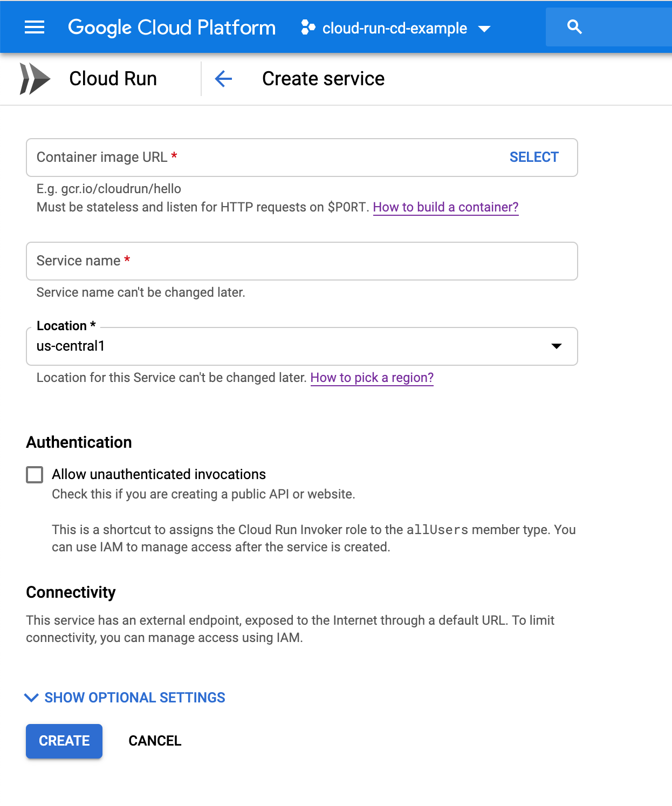Open the hamburger navigation menu

[x=35, y=27]
